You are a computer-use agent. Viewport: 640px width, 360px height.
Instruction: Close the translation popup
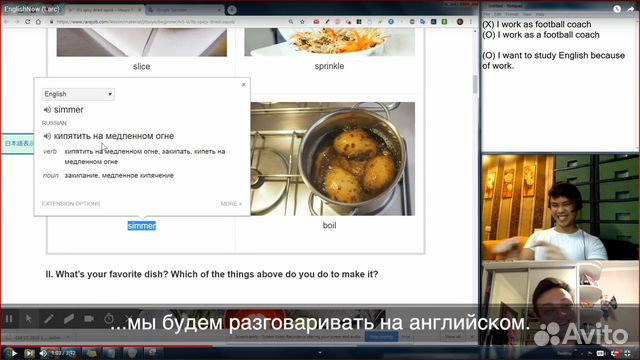pyautogui.click(x=244, y=85)
